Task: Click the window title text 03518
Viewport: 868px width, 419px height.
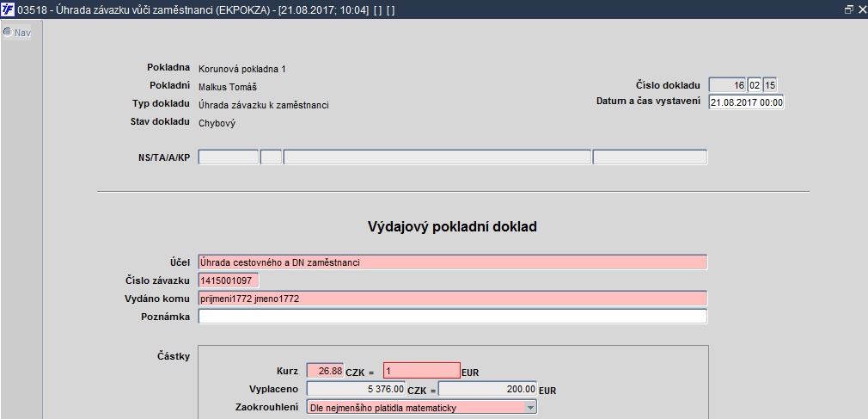Action: pyautogui.click(x=30, y=10)
